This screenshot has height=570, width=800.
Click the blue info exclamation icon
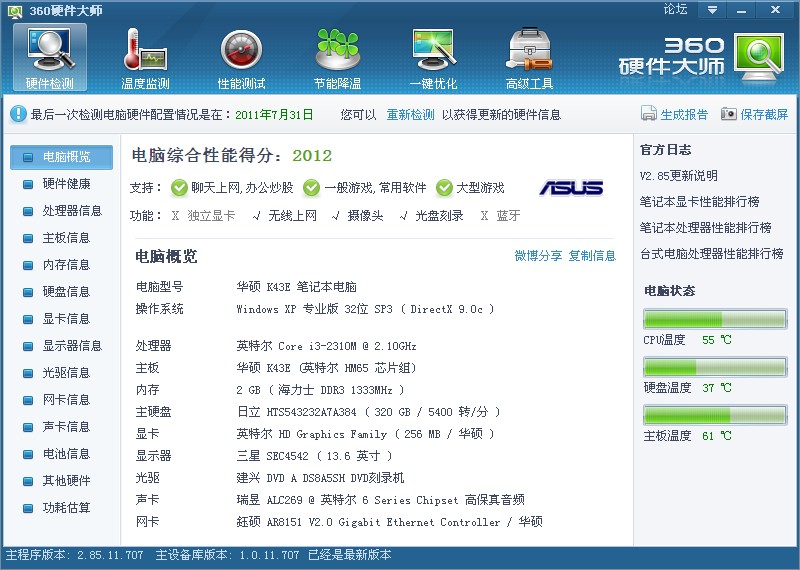(18, 114)
